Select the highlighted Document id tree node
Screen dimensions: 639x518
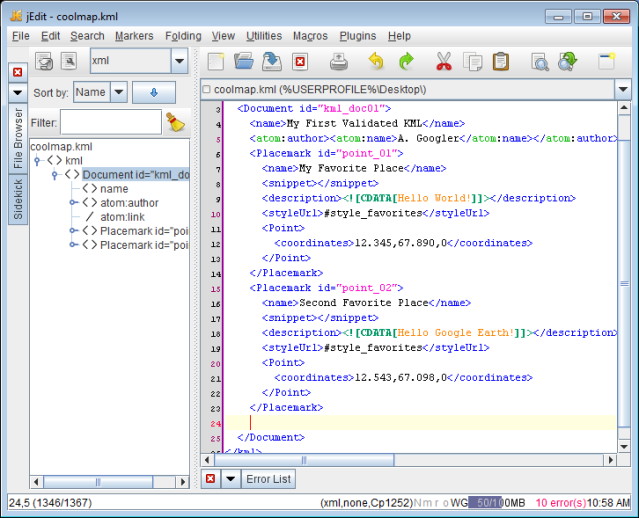[136, 175]
